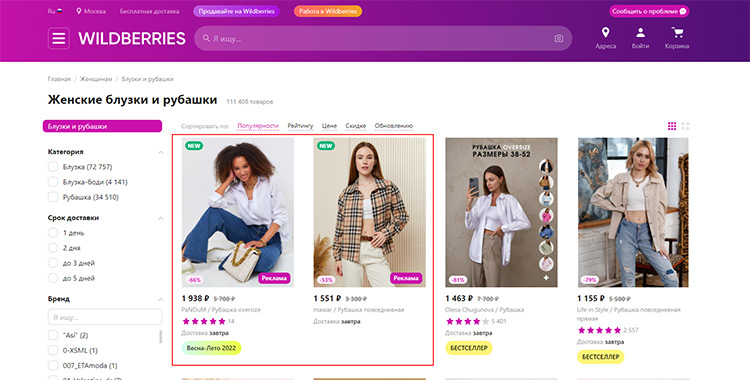Click the camera search-by-photo icon
This screenshot has height=380, width=750.
559,38
